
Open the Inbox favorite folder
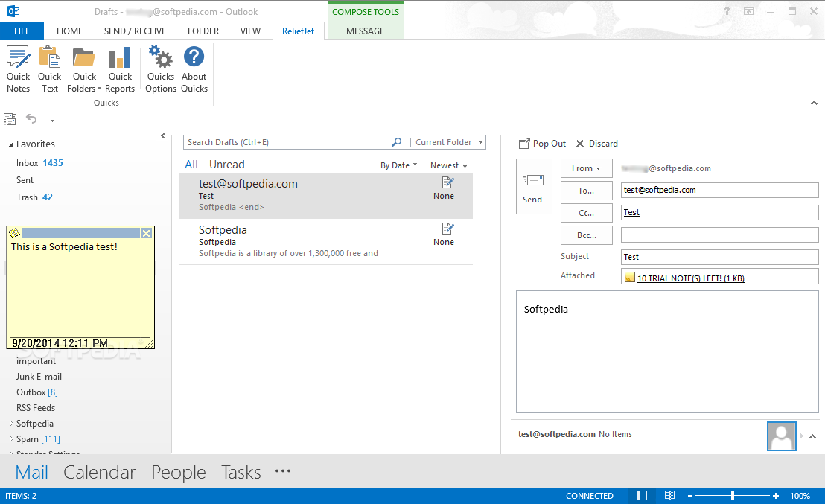click(39, 163)
